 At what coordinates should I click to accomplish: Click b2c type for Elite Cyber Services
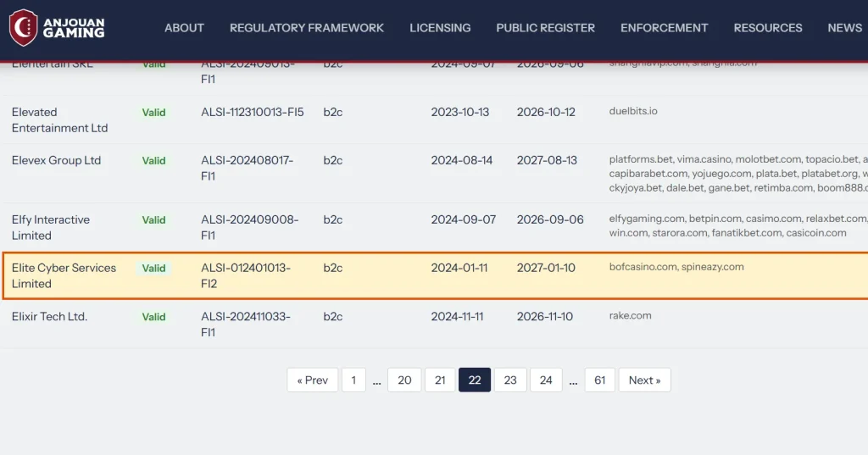pos(332,268)
